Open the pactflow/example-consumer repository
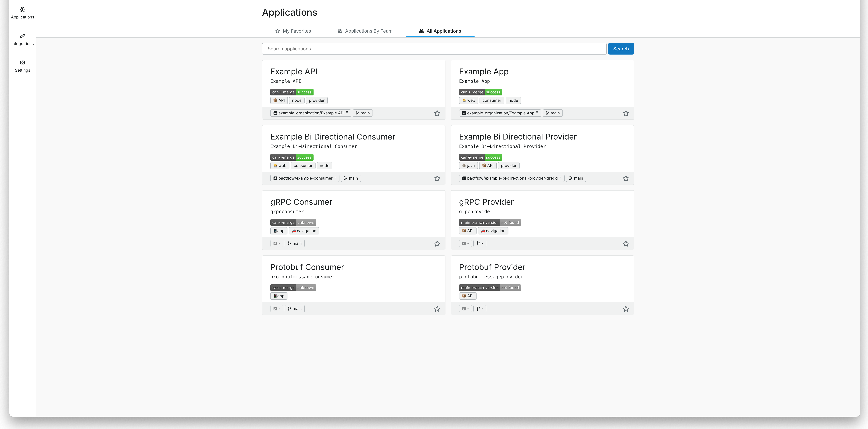This screenshot has height=429, width=868. 305,178
